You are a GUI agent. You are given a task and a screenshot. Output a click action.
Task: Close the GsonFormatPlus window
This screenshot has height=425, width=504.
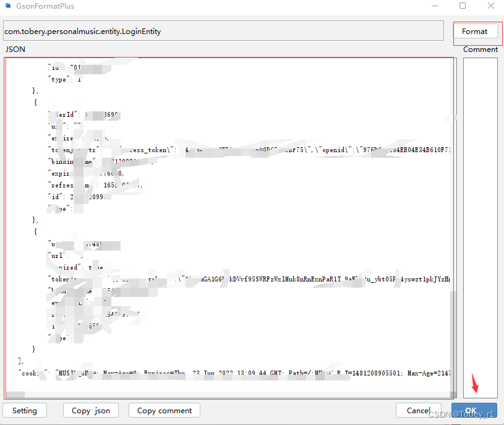(x=491, y=6)
